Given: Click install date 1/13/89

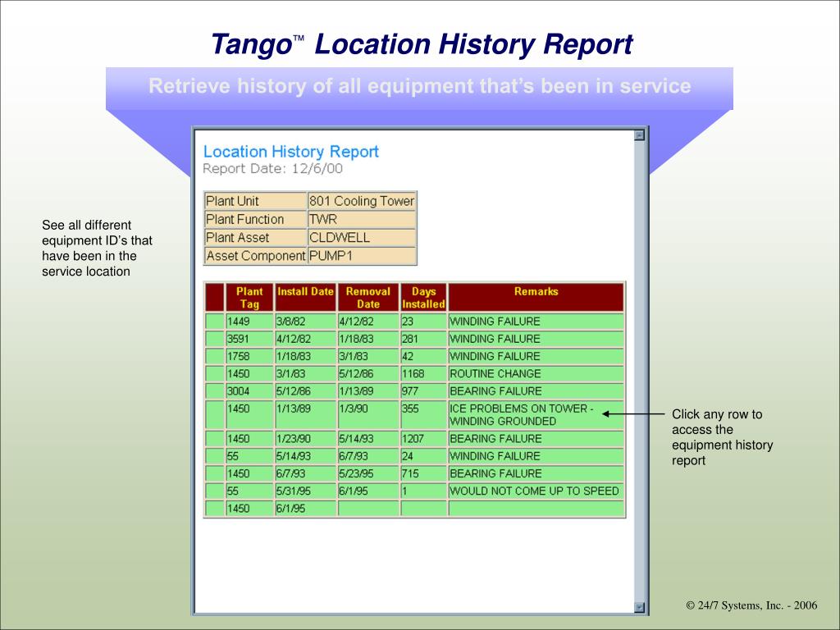Looking at the screenshot, I should click(x=305, y=414).
